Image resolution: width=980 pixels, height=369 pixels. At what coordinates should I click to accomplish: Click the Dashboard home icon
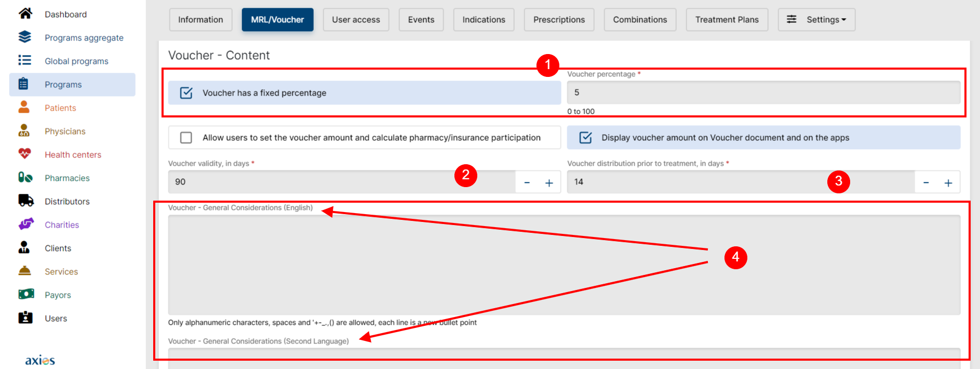pos(25,14)
